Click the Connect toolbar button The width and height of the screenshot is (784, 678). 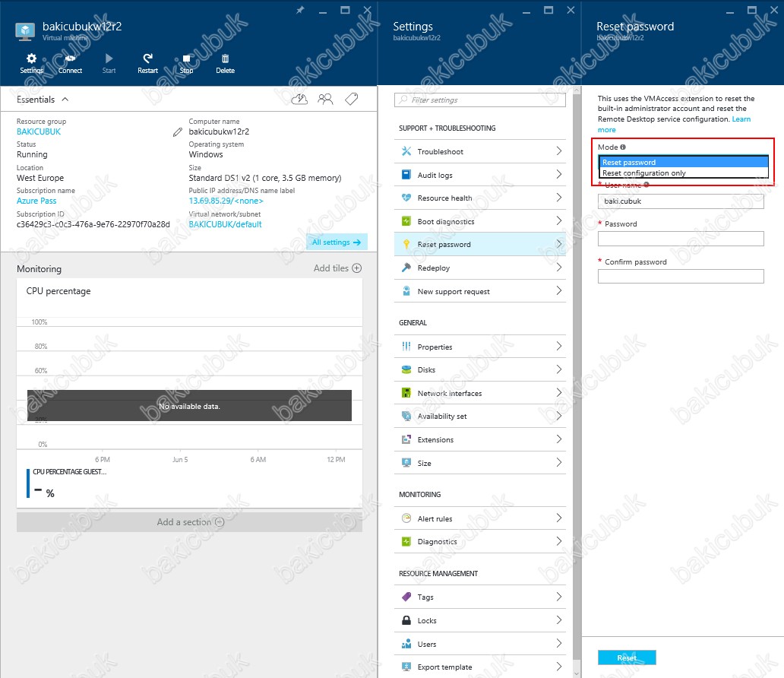tap(70, 64)
